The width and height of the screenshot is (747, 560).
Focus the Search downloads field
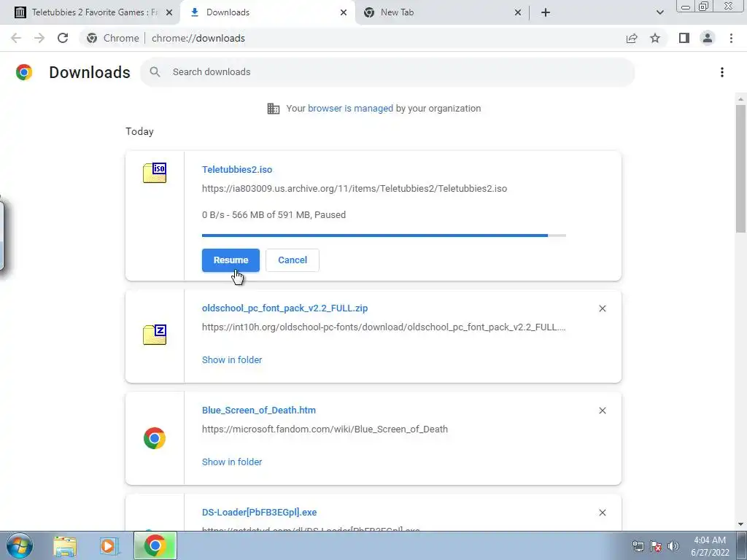387,72
